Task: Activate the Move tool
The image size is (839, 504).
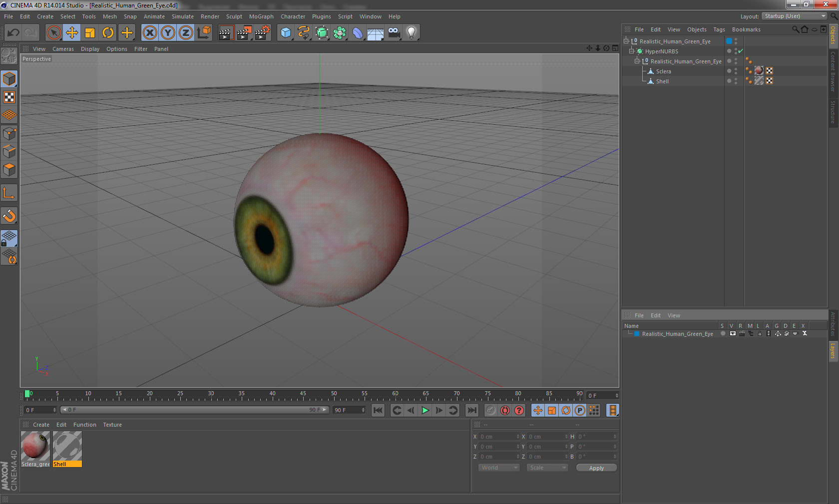Action: (72, 33)
